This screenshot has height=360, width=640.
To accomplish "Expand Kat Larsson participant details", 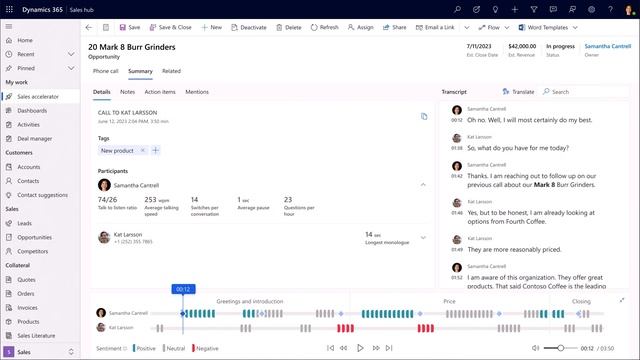I will pos(423,238).
